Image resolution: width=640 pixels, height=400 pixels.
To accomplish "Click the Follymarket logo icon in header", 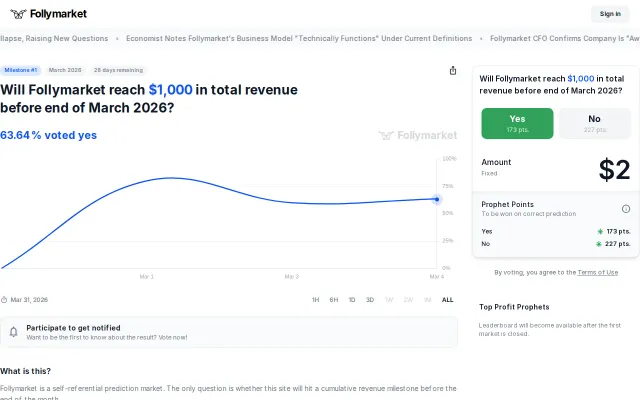I will coord(18,14).
